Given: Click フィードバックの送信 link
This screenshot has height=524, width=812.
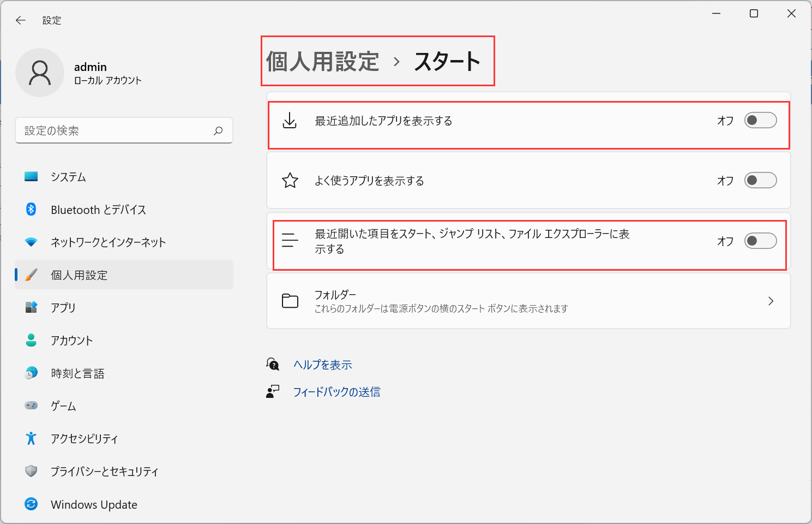Looking at the screenshot, I should click(336, 391).
